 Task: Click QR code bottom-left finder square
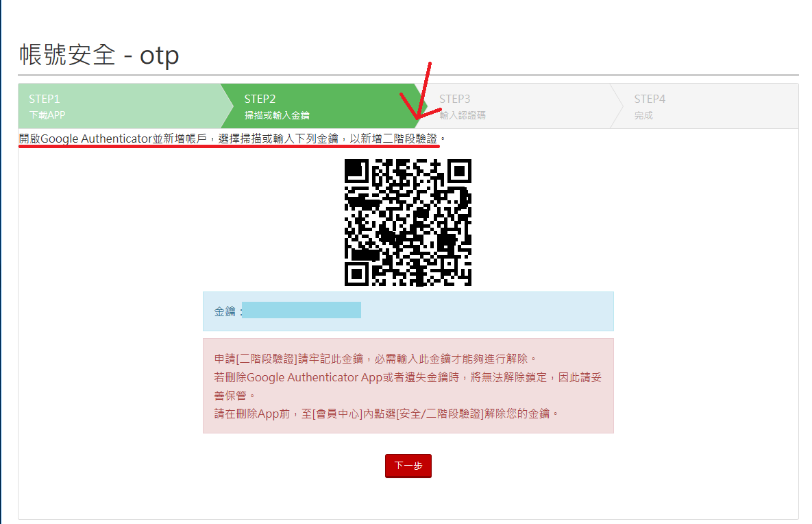[x=357, y=274]
